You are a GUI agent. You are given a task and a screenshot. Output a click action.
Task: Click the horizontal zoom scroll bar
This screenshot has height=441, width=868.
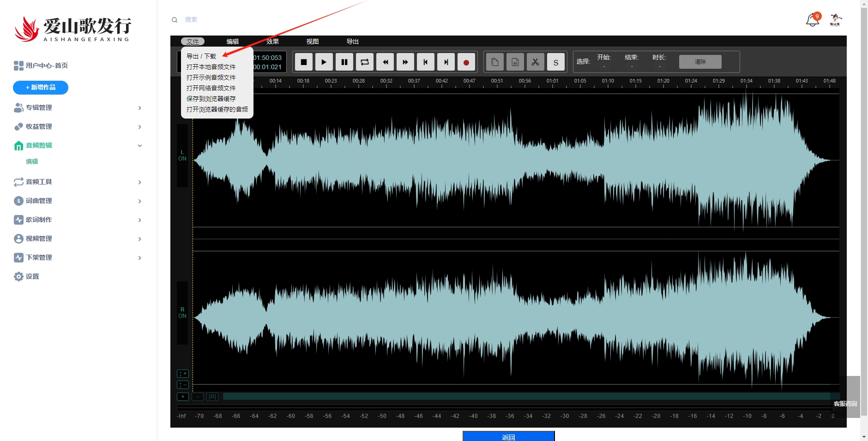(526, 397)
